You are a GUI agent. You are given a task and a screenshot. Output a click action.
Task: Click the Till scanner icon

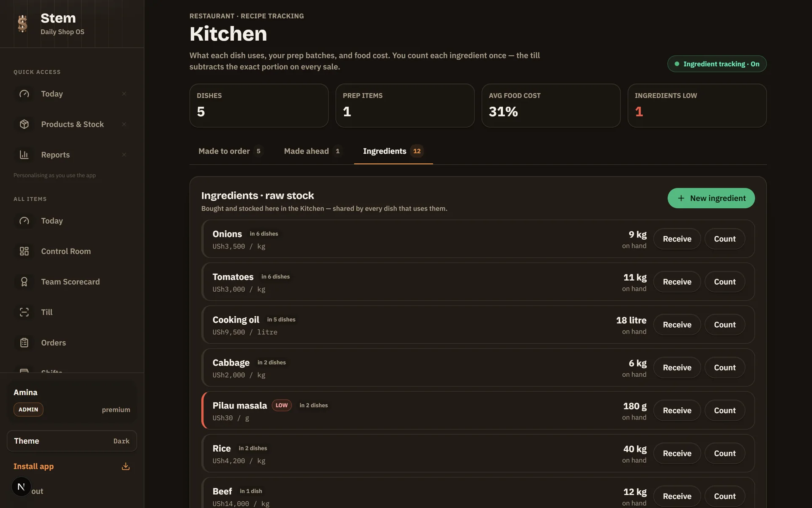(24, 312)
